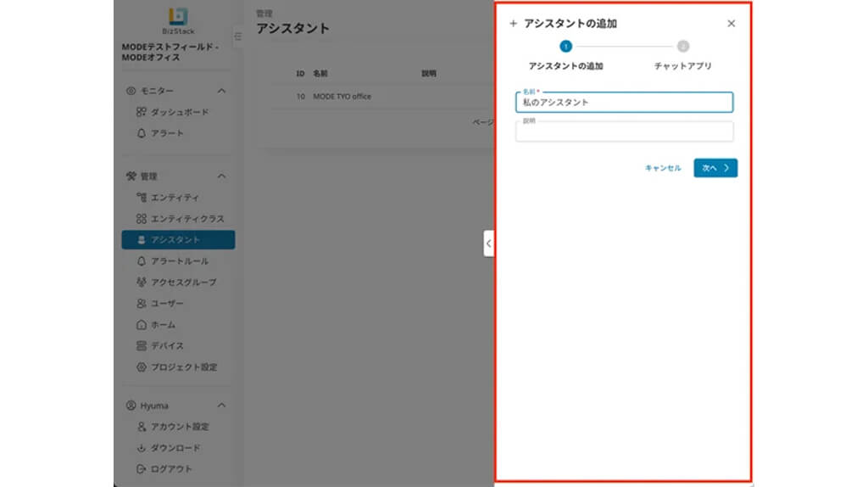Select the アシスタント menu item
868x487 pixels.
[178, 240]
